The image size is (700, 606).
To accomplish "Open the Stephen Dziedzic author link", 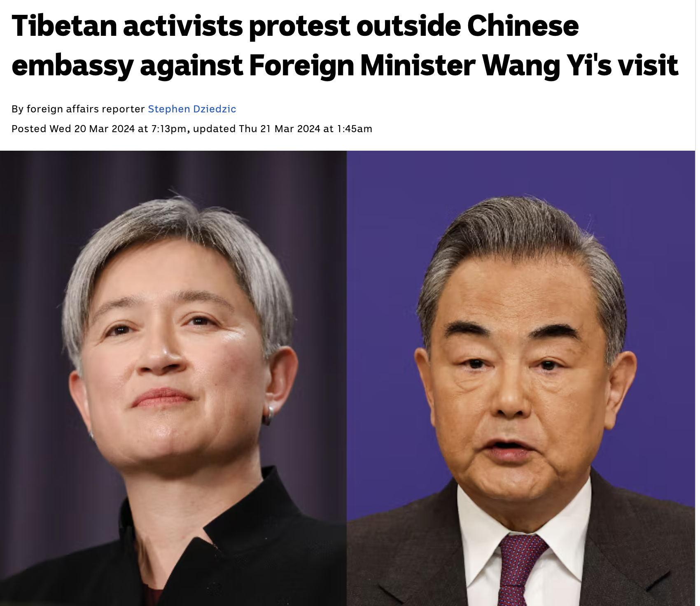I will [x=192, y=109].
